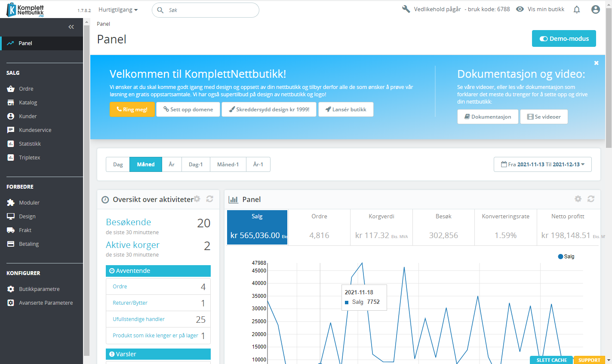The image size is (612, 364).
Task: Show the Salg KPI tab
Action: (257, 227)
